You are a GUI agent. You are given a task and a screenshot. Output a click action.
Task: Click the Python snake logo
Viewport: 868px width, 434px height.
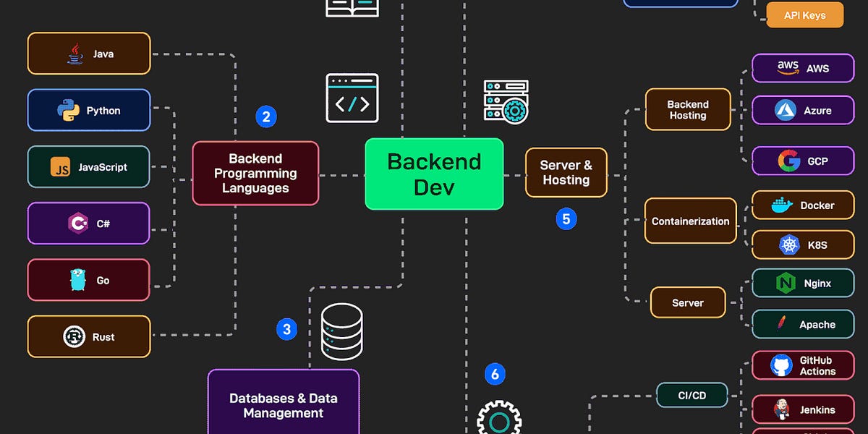(68, 111)
